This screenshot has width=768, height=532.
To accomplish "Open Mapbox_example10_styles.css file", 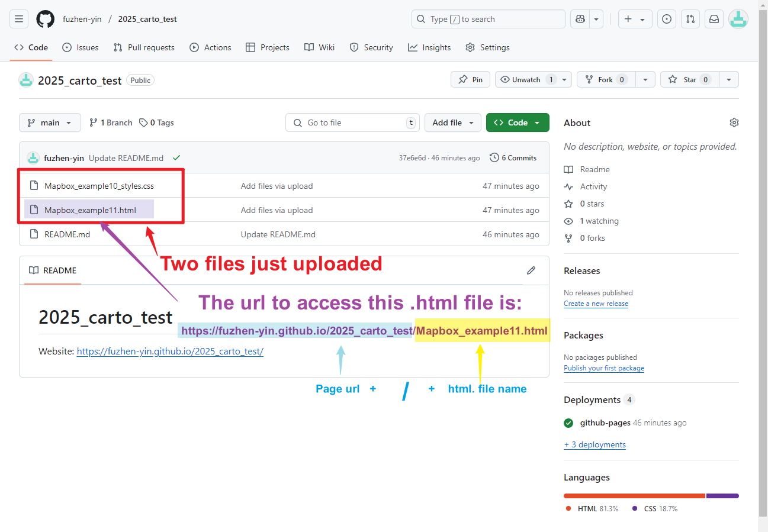I will pyautogui.click(x=99, y=186).
